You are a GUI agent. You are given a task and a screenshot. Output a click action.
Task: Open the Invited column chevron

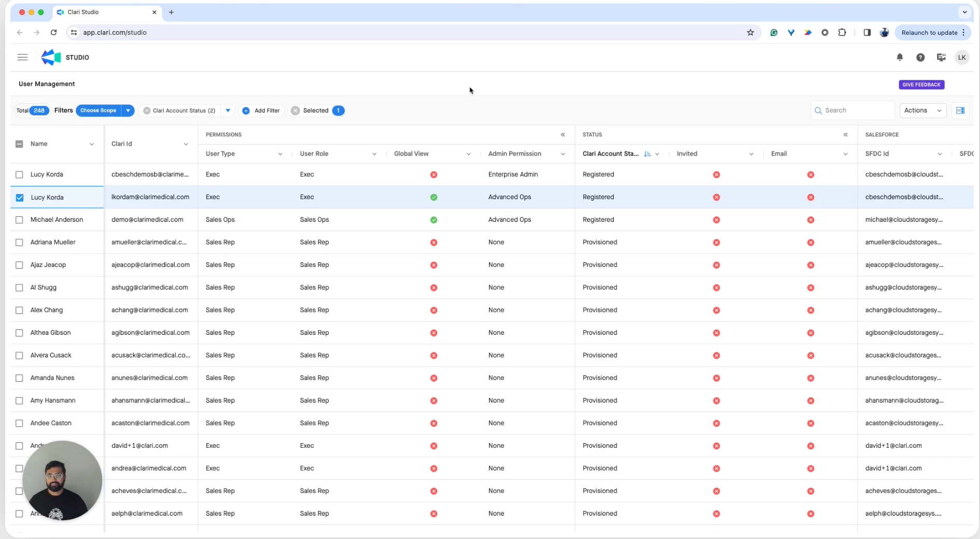pos(751,154)
